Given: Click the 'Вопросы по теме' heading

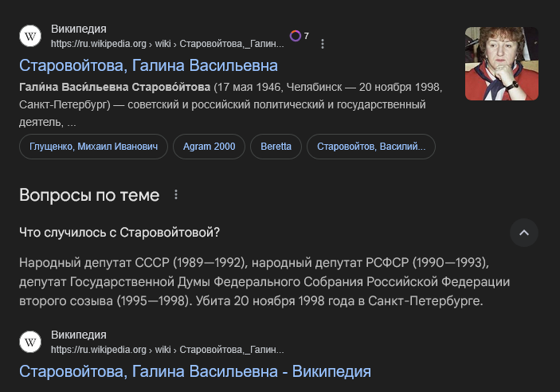Looking at the screenshot, I should [89, 195].
